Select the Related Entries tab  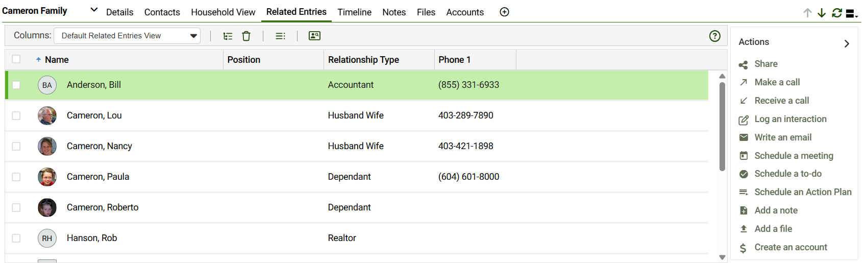click(296, 12)
